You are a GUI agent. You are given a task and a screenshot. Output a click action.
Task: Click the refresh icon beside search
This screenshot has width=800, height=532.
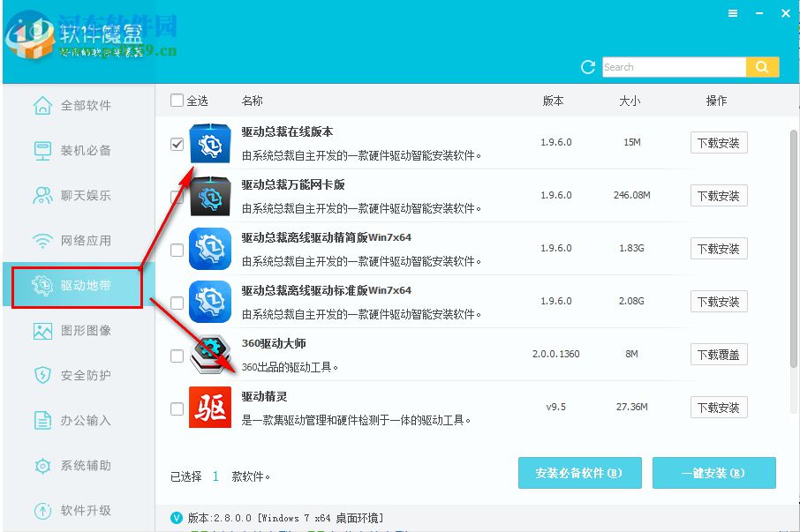pyautogui.click(x=585, y=66)
